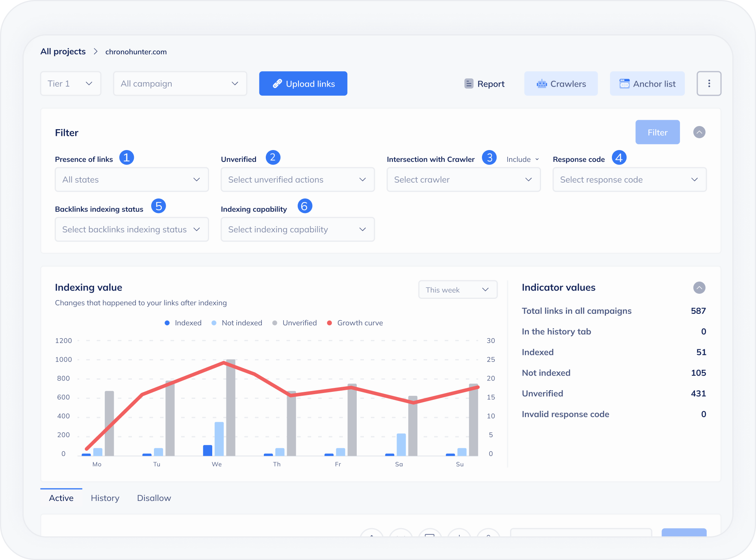Open the All campaign dropdown
756x560 pixels.
[x=180, y=83]
